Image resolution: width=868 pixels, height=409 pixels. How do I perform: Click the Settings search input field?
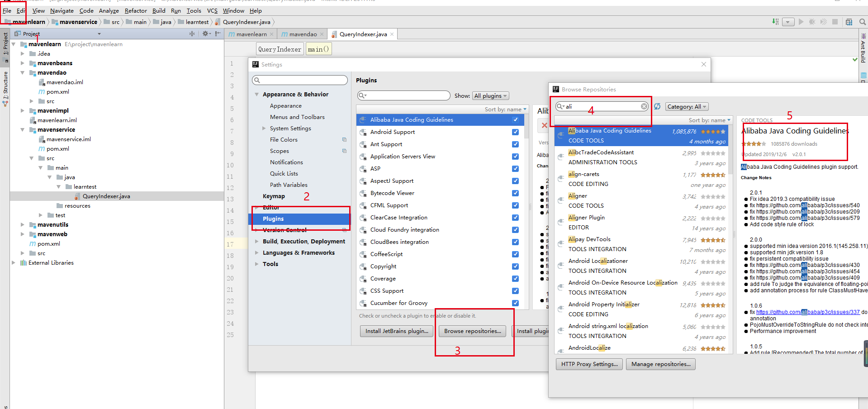pos(300,80)
